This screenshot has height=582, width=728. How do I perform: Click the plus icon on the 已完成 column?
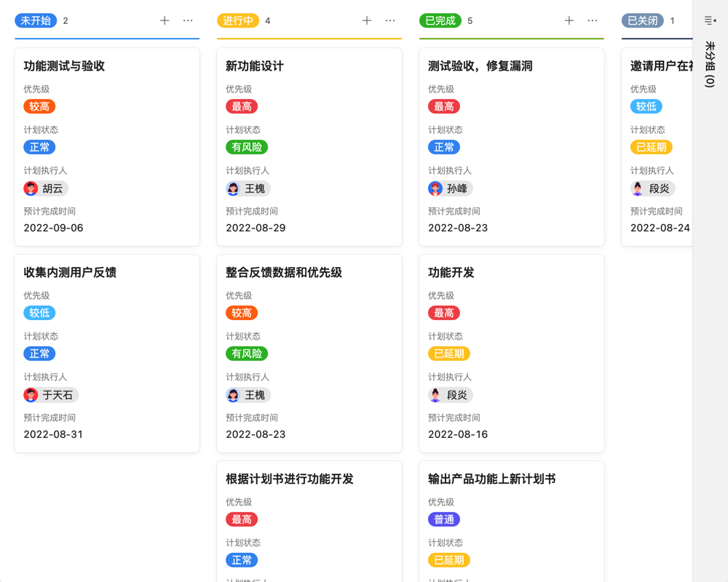(569, 20)
